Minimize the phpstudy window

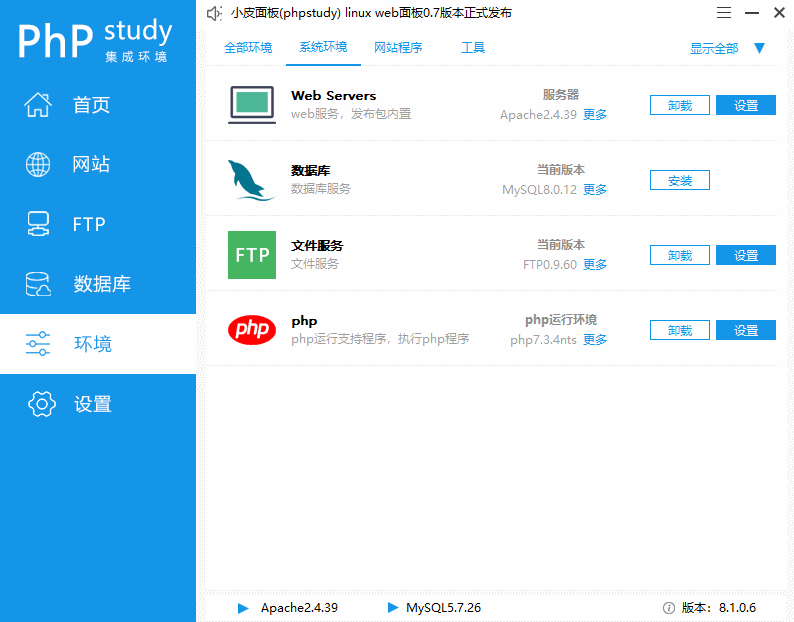pos(752,13)
